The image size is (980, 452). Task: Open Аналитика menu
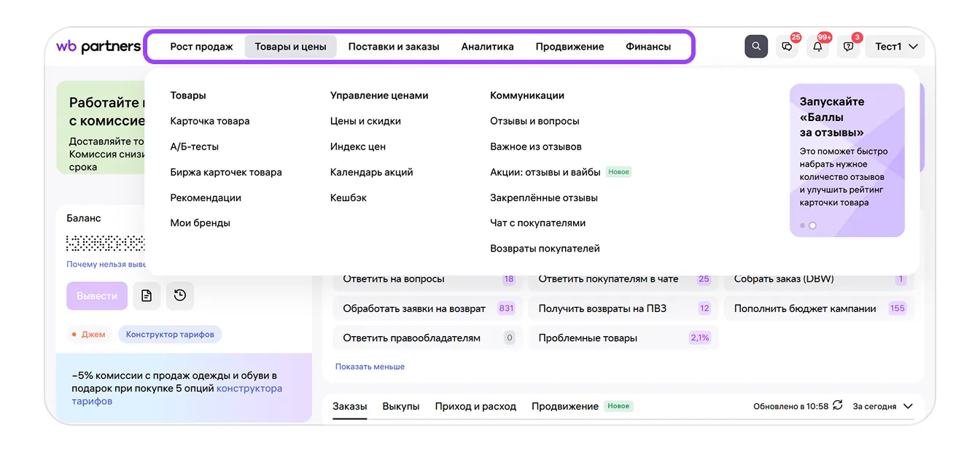(x=487, y=47)
